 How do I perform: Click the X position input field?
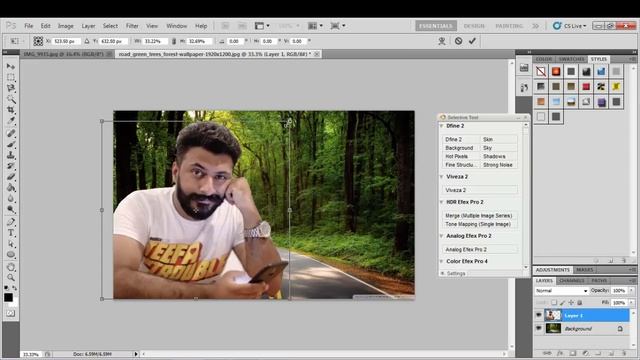66,41
